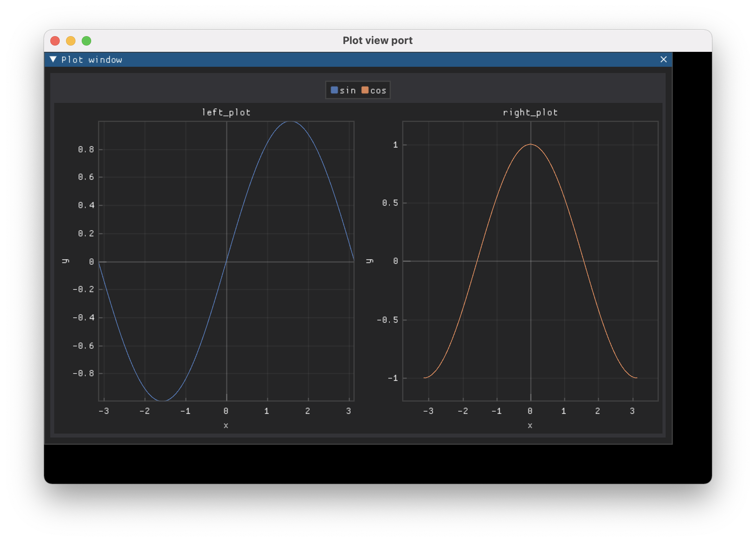Click the yellow minimize window button
The width and height of the screenshot is (756, 542).
coord(71,41)
